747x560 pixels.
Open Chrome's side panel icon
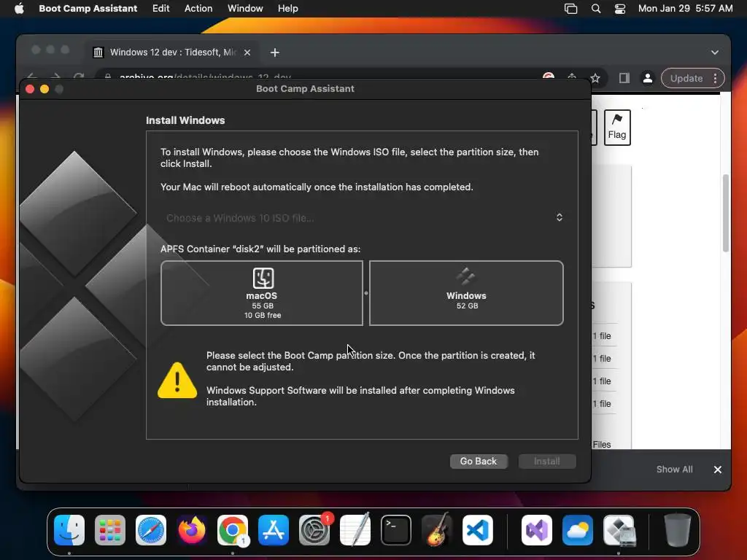(624, 78)
